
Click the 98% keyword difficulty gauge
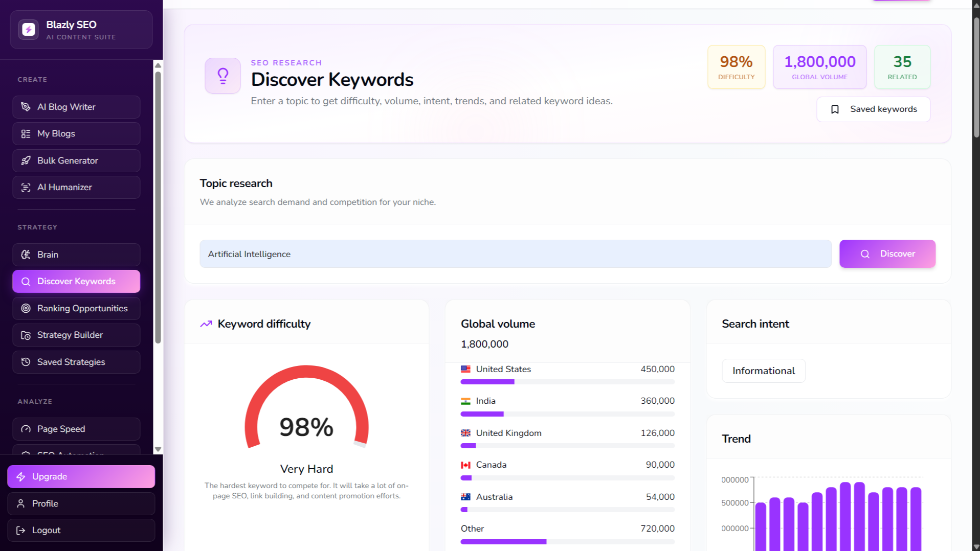coord(306,407)
